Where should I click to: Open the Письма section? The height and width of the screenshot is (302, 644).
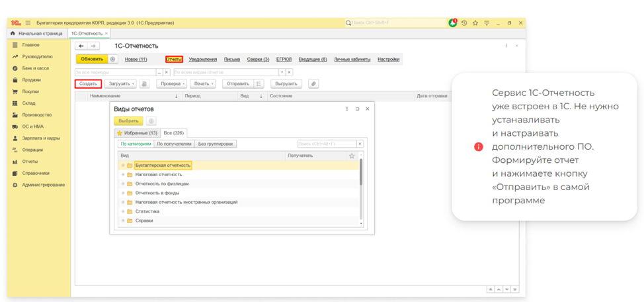coord(232,59)
